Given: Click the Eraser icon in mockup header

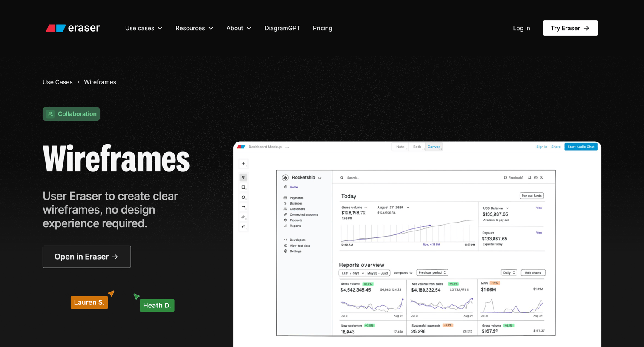Looking at the screenshot, I should [x=241, y=147].
